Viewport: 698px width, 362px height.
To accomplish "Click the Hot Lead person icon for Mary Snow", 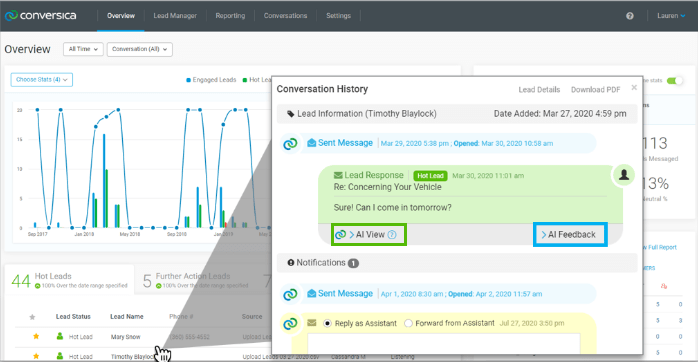I will [x=60, y=337].
